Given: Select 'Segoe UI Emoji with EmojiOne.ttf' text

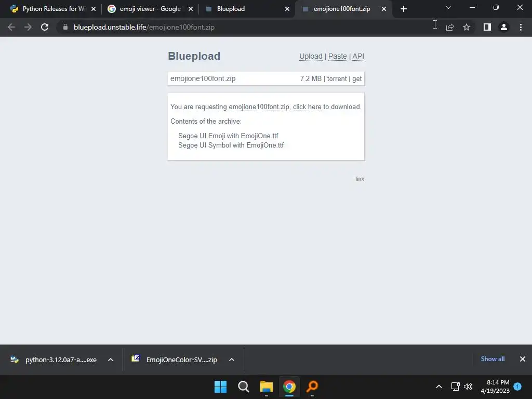Looking at the screenshot, I should point(228,136).
